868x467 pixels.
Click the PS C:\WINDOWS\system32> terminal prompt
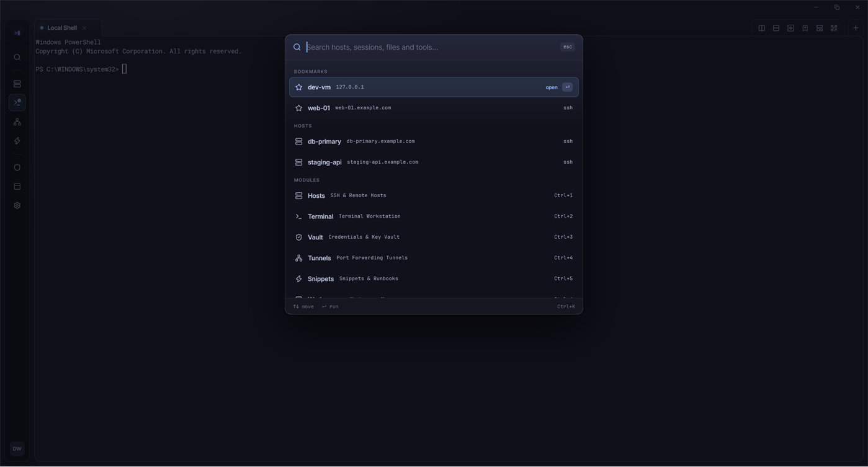coord(77,69)
